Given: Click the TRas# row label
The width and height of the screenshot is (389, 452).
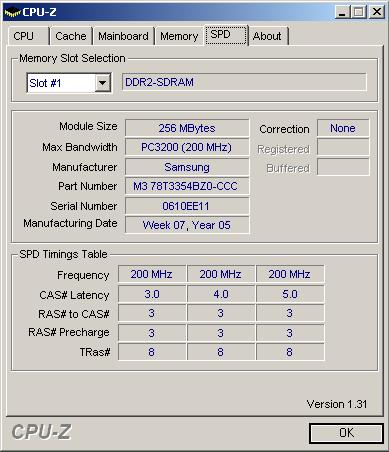Looking at the screenshot, I should [x=95, y=352].
